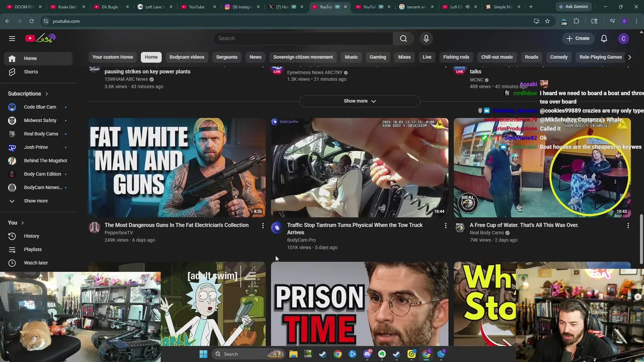Open YouTube notifications bell
The width and height of the screenshot is (644, 362).
coord(604,38)
